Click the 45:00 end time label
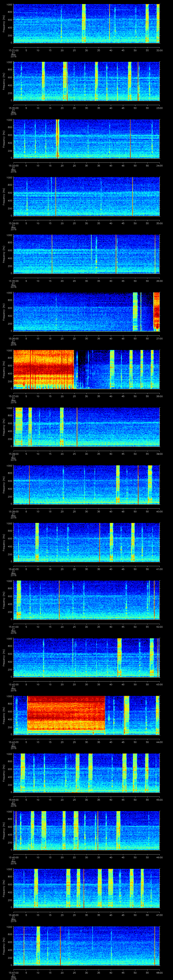 159,799
